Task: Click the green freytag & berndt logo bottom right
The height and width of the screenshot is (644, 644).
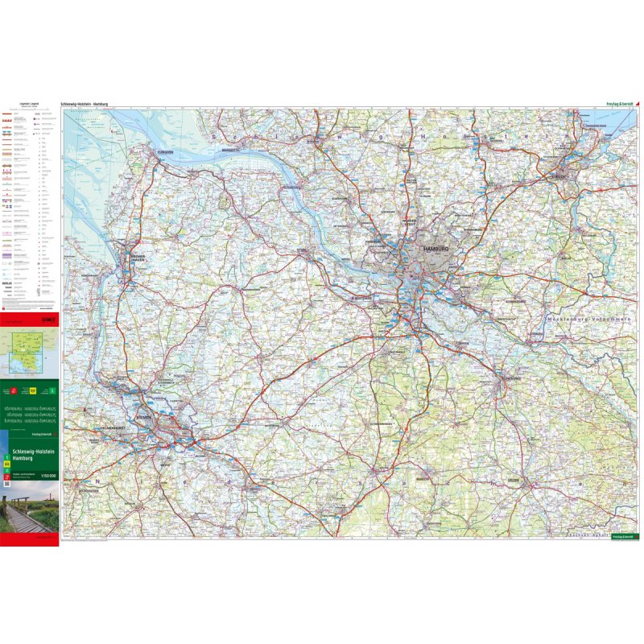Action: click(623, 536)
